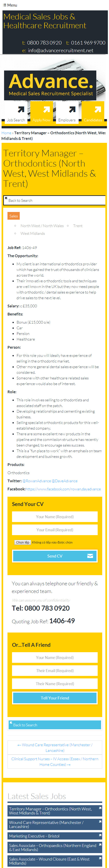Image resolution: width=109 pixels, height=868 pixels.
Task: Click the Tell Your Friend button
Action: point(55,698)
